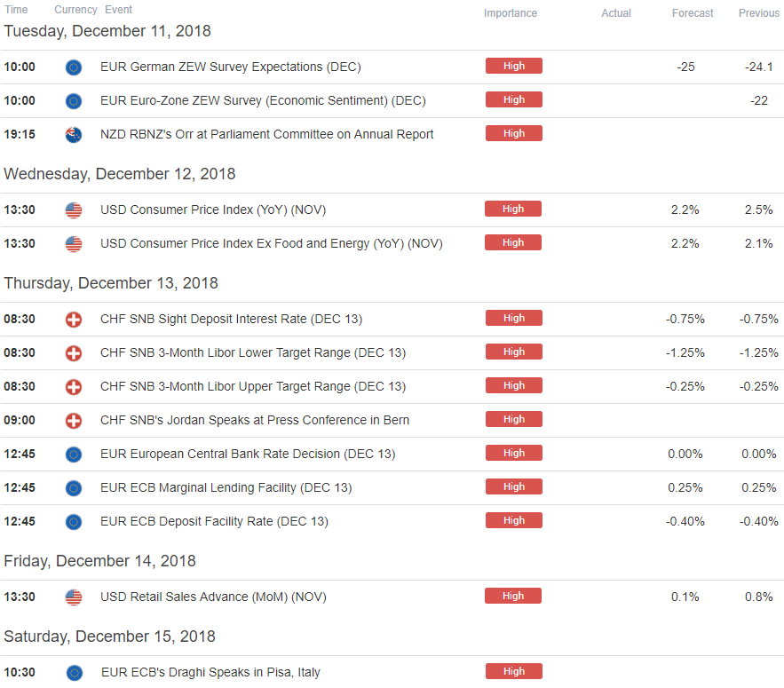The height and width of the screenshot is (688, 784).
Task: Click the Forecast column header
Action: point(693,13)
